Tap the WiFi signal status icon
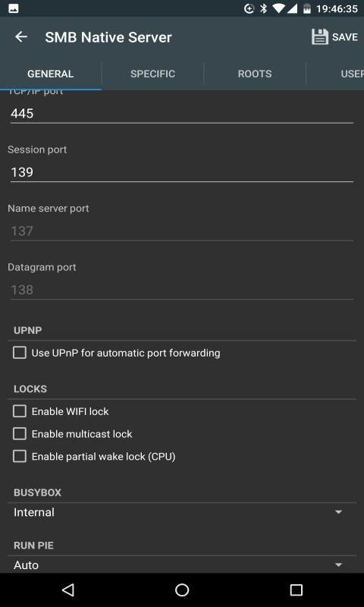The width and height of the screenshot is (364, 607). pos(278,8)
